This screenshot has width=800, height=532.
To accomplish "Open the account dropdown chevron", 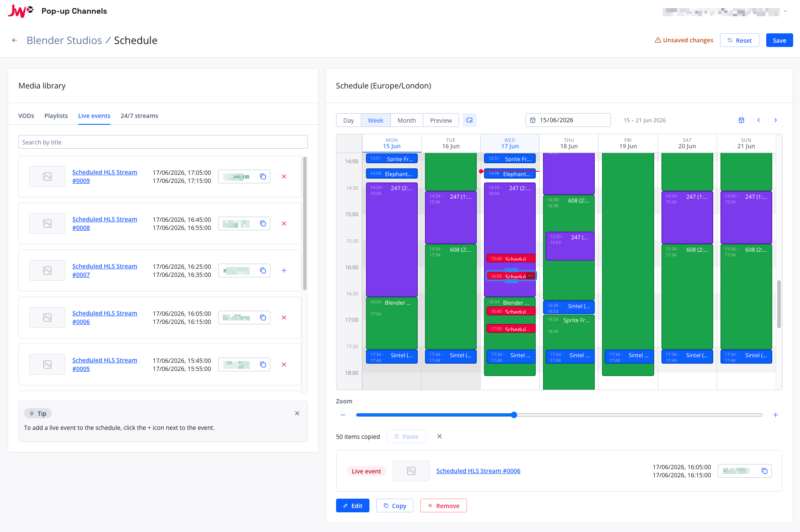I will click(785, 12).
